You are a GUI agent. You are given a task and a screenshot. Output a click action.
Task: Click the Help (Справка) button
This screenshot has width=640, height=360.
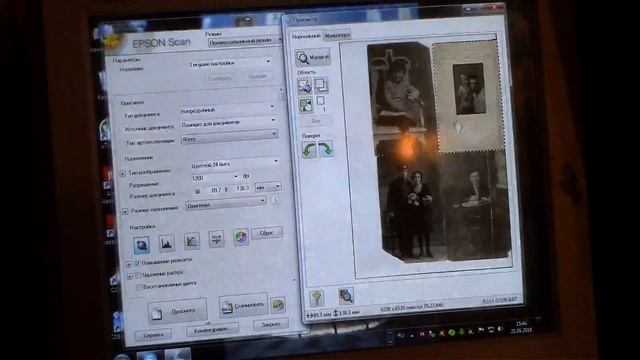coord(153,334)
